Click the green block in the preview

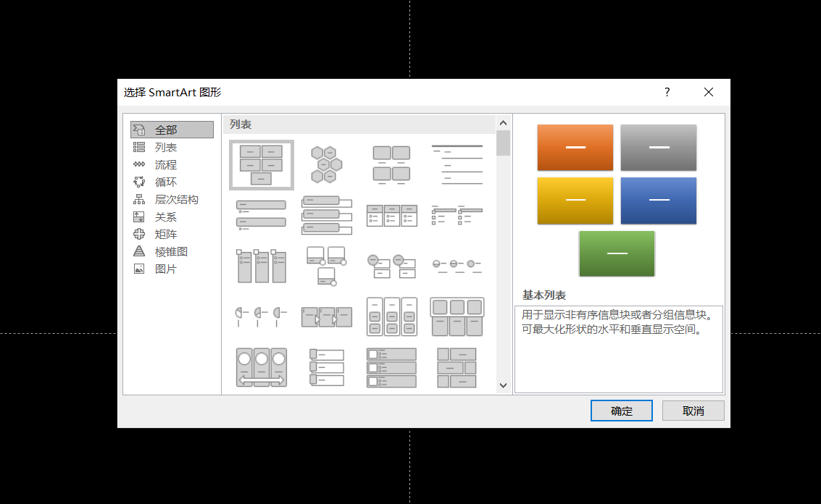(617, 253)
